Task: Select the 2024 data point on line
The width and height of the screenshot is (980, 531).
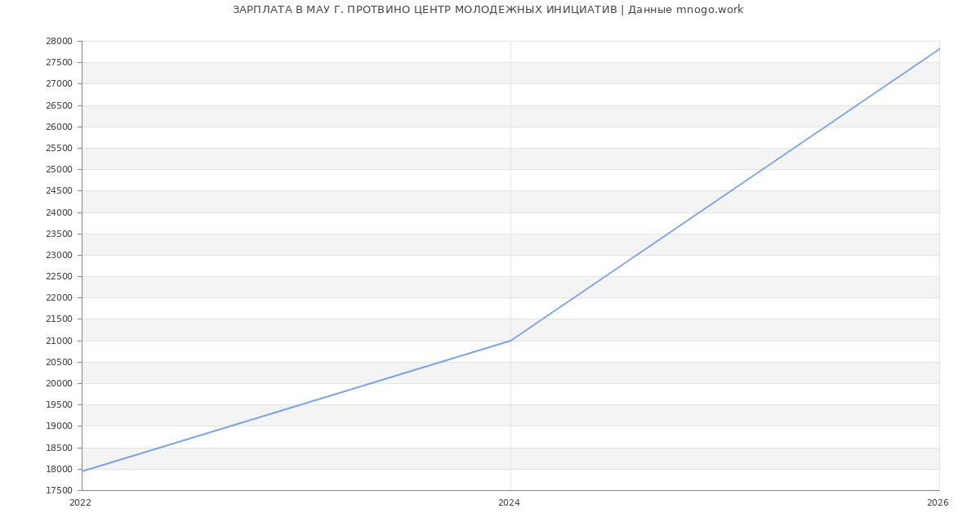Action: [x=510, y=341]
